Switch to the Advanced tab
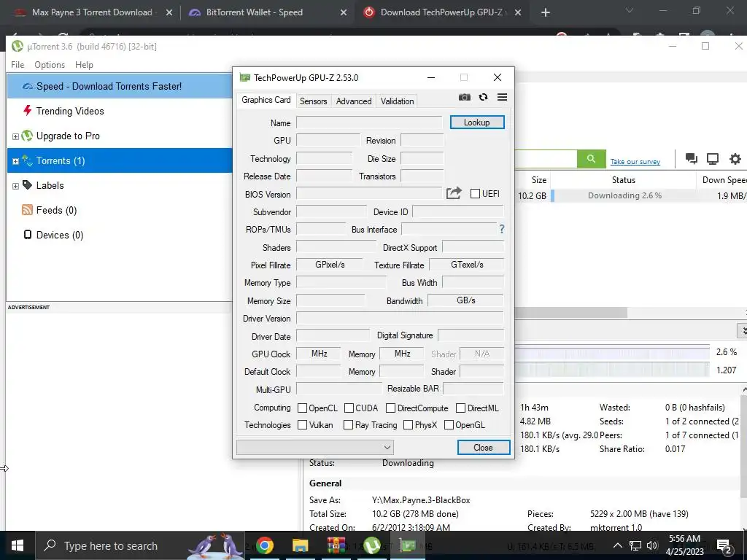Image resolution: width=747 pixels, height=560 pixels. click(354, 101)
